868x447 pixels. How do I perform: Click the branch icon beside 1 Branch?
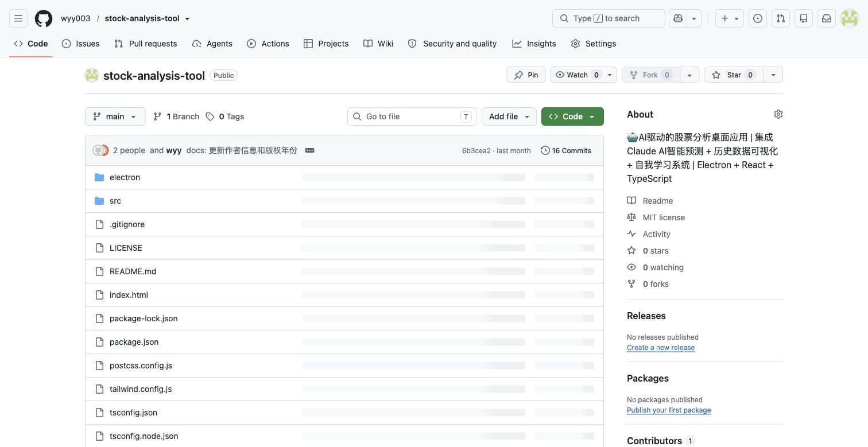[157, 116]
